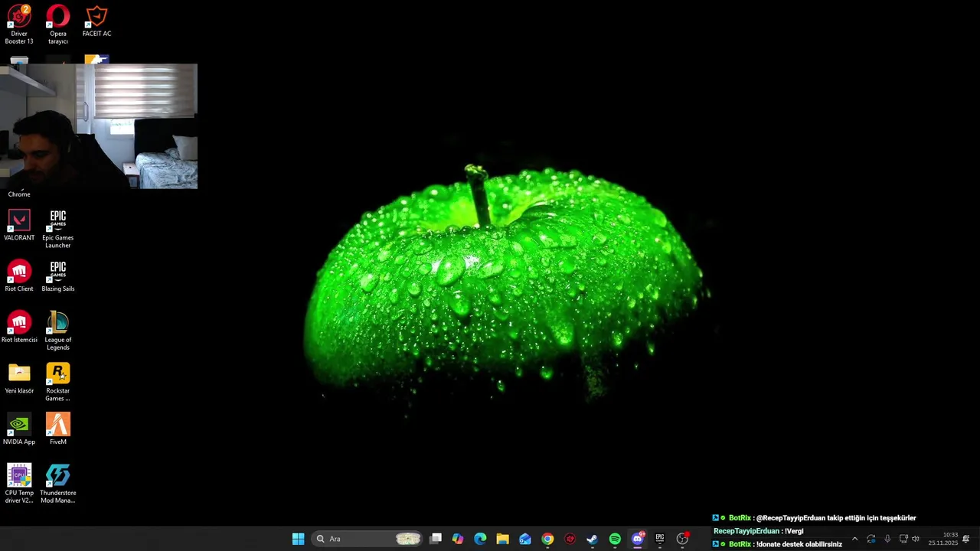The image size is (980, 551).
Task: Click BotRix takip message in chat overlay
Action: click(x=815, y=518)
